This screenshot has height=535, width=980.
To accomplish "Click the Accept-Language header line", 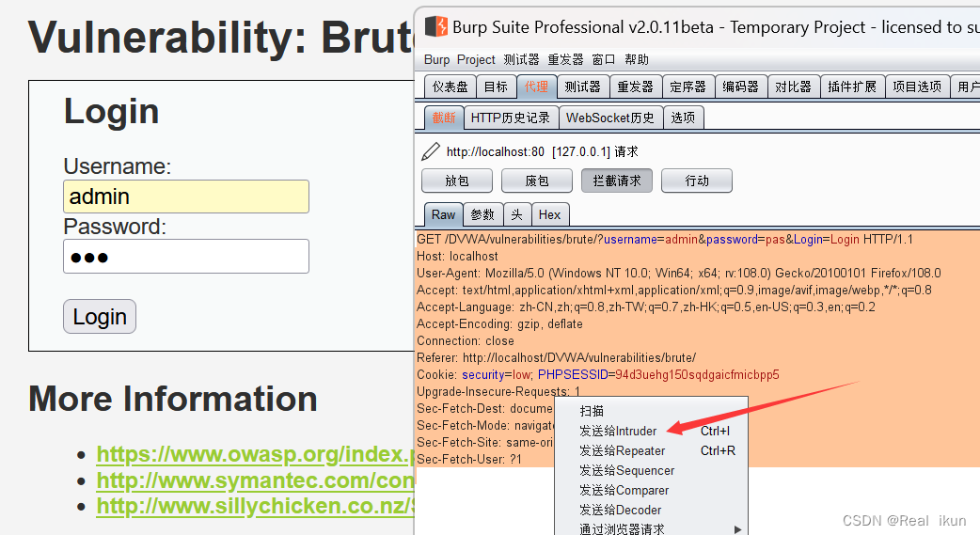I will (645, 307).
